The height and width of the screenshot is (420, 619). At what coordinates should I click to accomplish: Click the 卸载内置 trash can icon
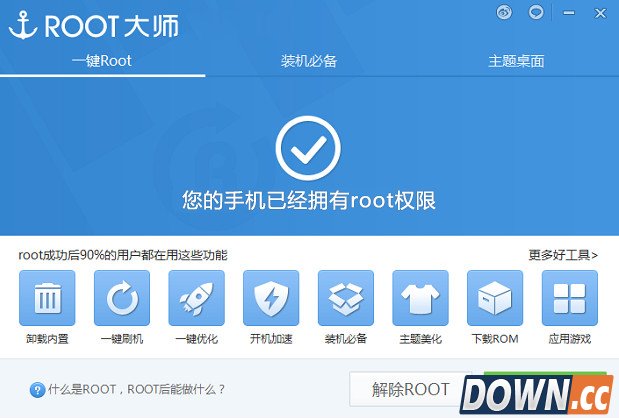47,298
